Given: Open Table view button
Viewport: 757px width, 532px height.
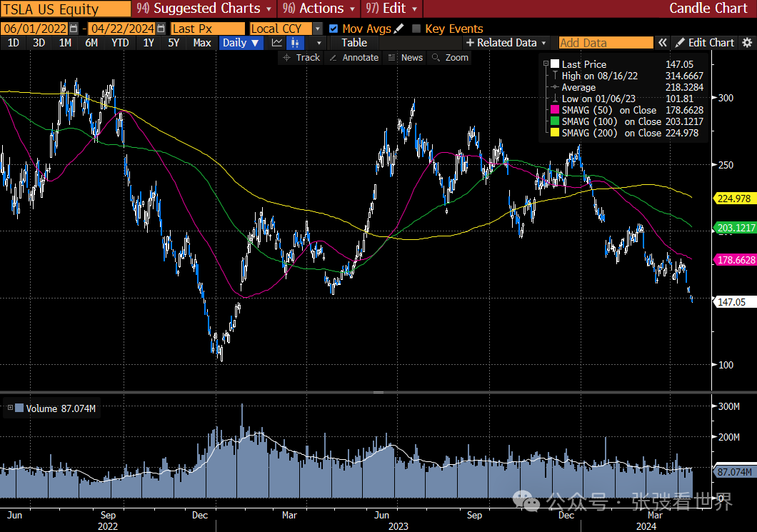Looking at the screenshot, I should (354, 42).
